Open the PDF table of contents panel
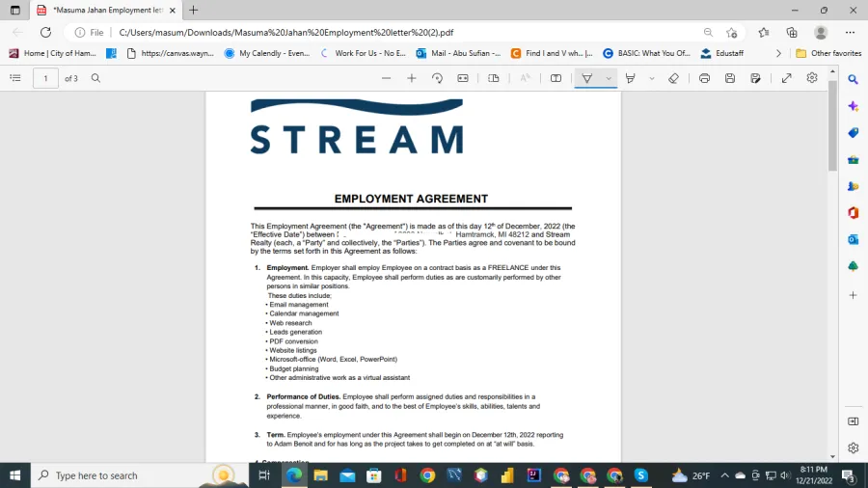 pos(14,78)
